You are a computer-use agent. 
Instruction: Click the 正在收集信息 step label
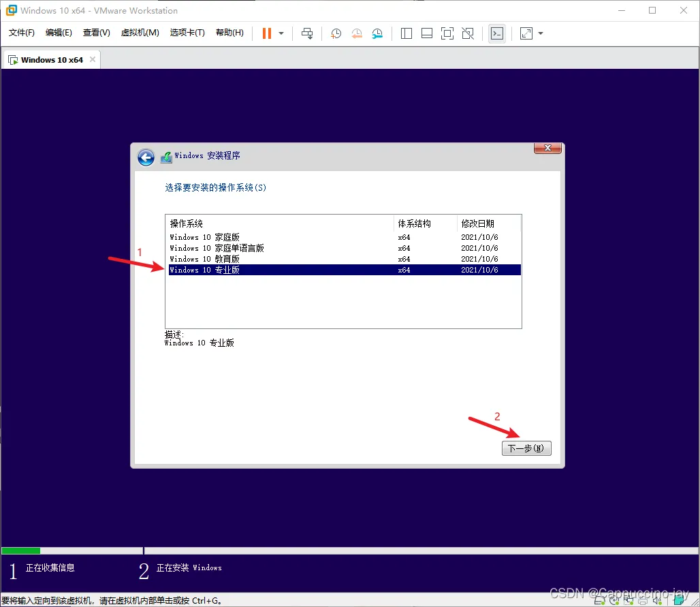pyautogui.click(x=50, y=567)
